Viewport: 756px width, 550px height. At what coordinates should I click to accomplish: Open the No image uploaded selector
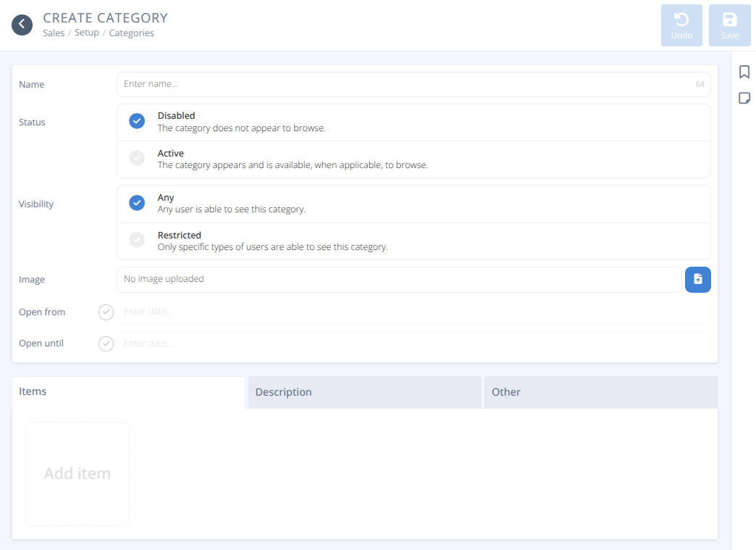coord(398,279)
